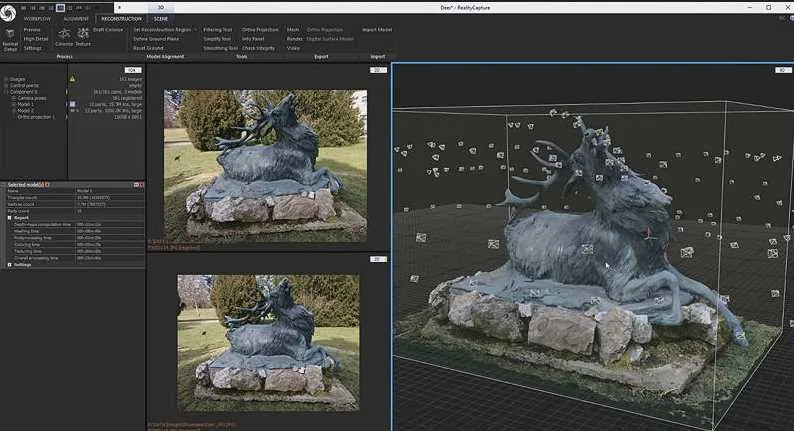This screenshot has height=431, width=794.
Task: Click the 2D label of lower image view
Action: tap(378, 259)
